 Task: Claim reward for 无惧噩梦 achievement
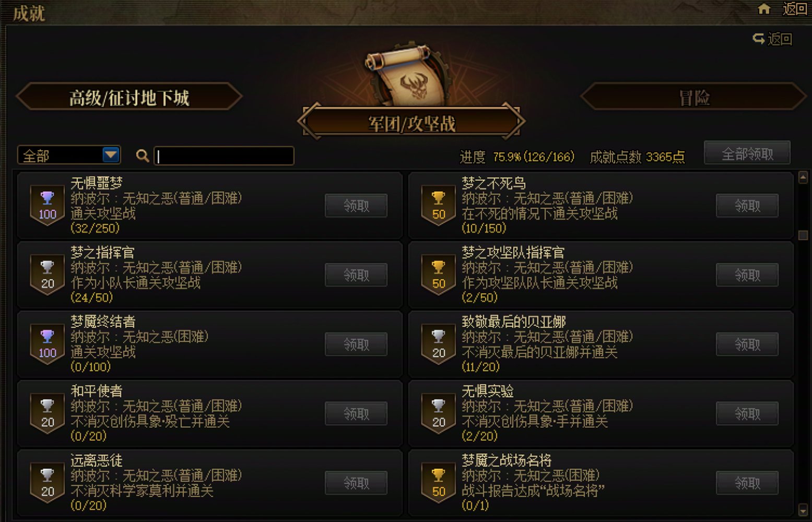point(356,206)
